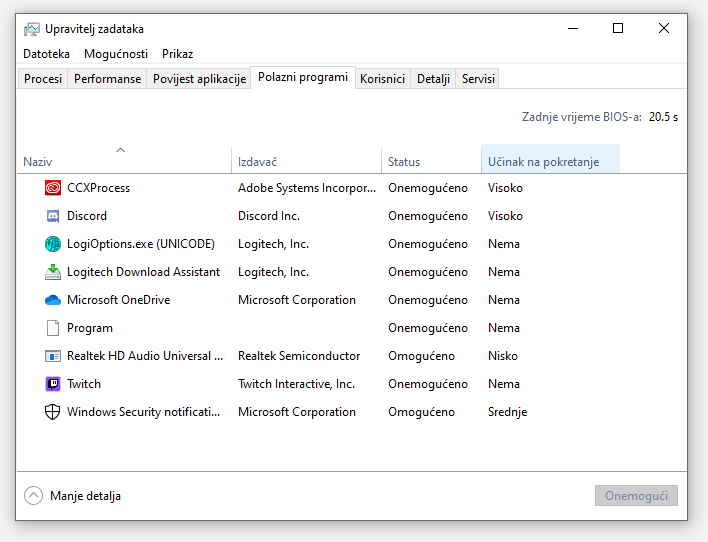Switch to the Performanse tab

[107, 79]
